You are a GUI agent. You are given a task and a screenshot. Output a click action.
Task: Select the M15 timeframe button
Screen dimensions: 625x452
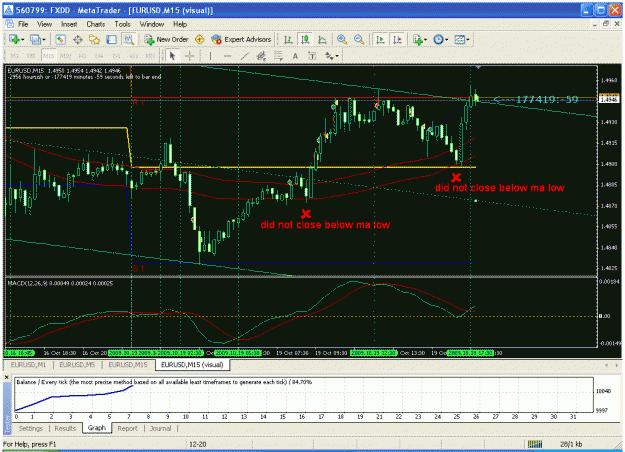48,56
